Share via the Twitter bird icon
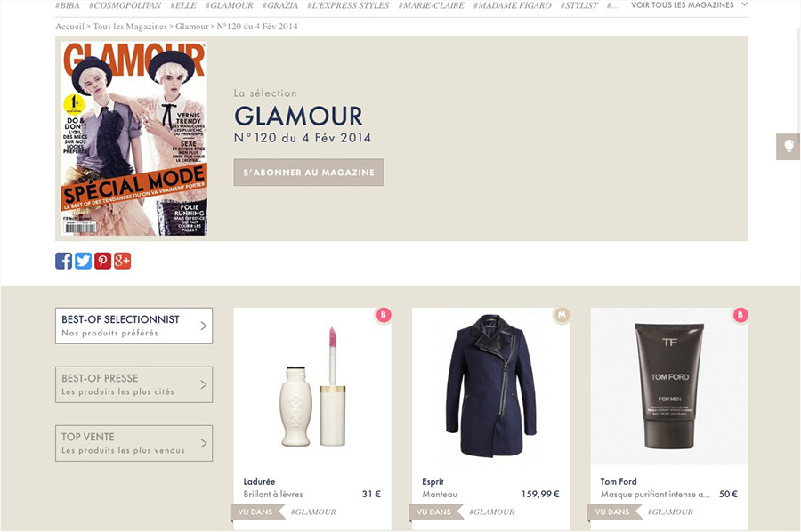801x532 pixels. click(x=84, y=261)
